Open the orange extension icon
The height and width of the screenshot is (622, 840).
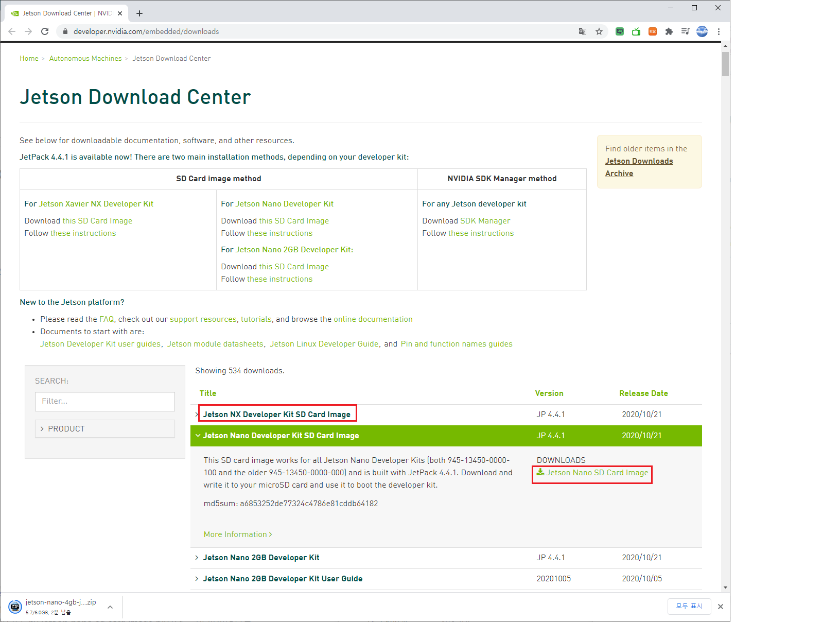pos(653,31)
